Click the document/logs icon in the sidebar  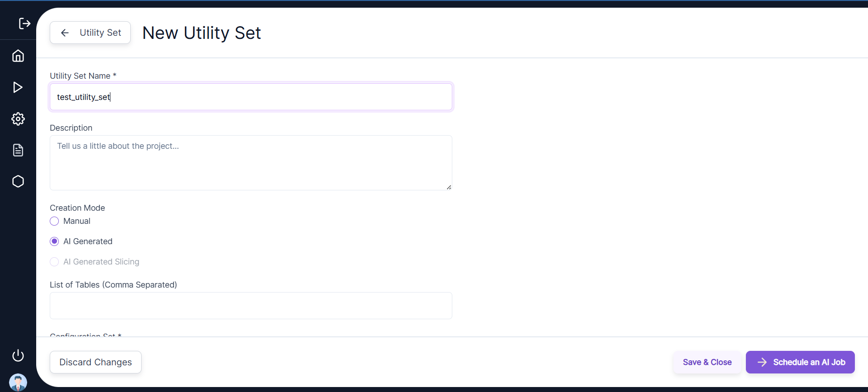[x=18, y=150]
